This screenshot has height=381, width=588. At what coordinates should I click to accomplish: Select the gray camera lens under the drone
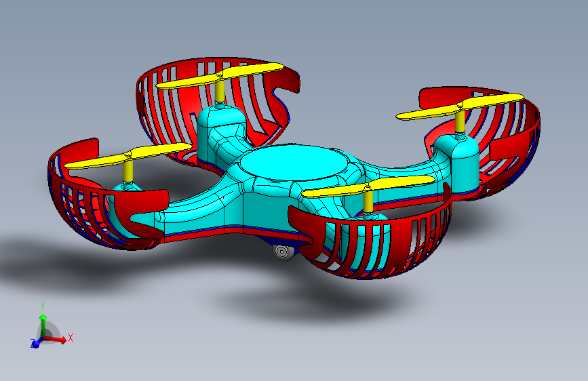(x=283, y=251)
